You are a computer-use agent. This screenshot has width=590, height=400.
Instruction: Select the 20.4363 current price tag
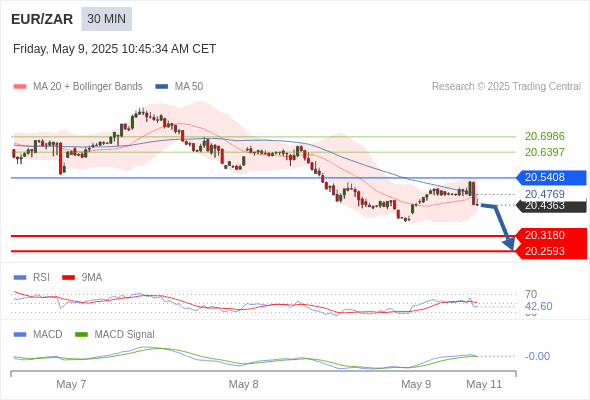tap(551, 206)
